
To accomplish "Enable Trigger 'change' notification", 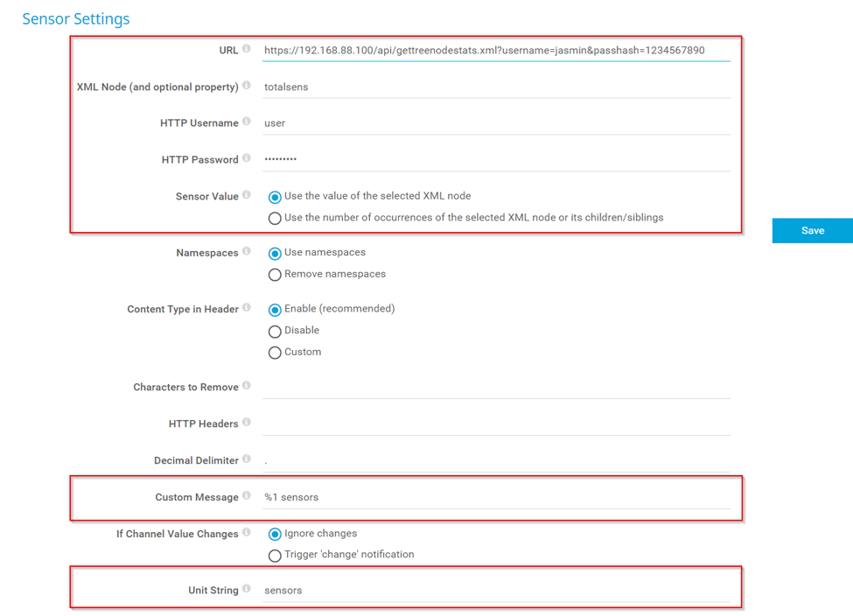I will tap(275, 555).
